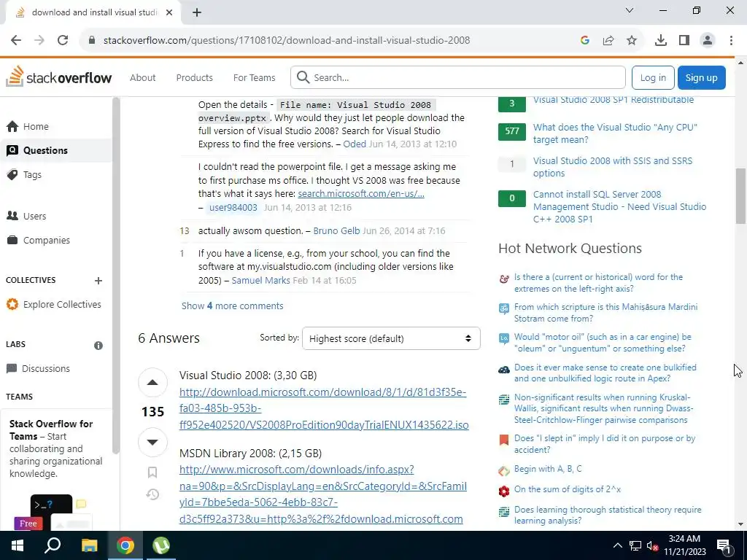This screenshot has width=747, height=560.
Task: Click the browser address bar URL
Action: pyautogui.click(x=286, y=40)
